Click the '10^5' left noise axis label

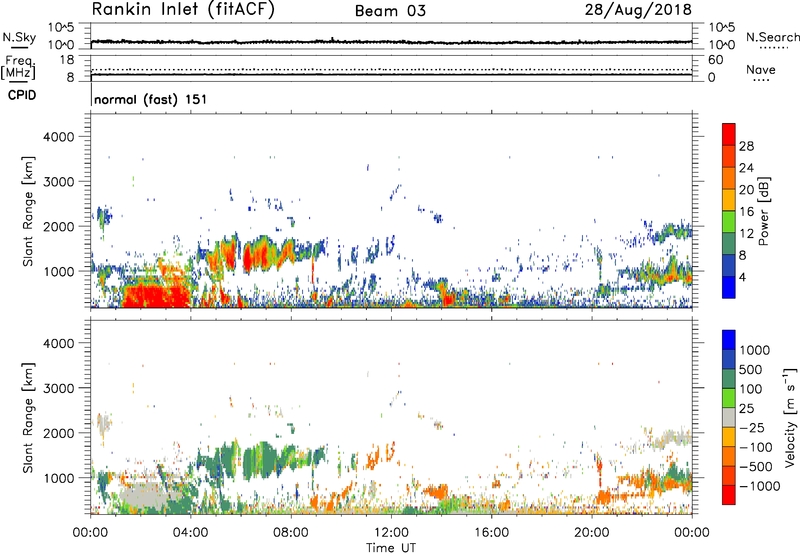coord(61,28)
